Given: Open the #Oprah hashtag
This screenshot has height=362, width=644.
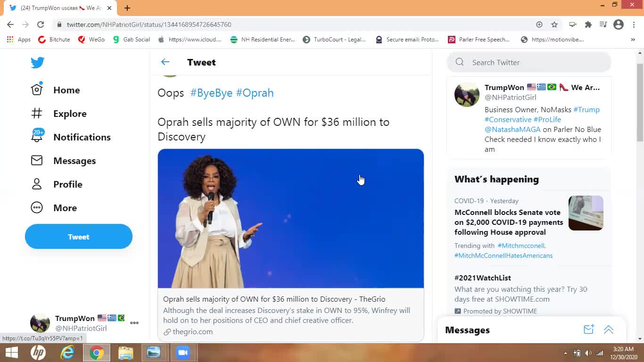Looking at the screenshot, I should tap(255, 93).
